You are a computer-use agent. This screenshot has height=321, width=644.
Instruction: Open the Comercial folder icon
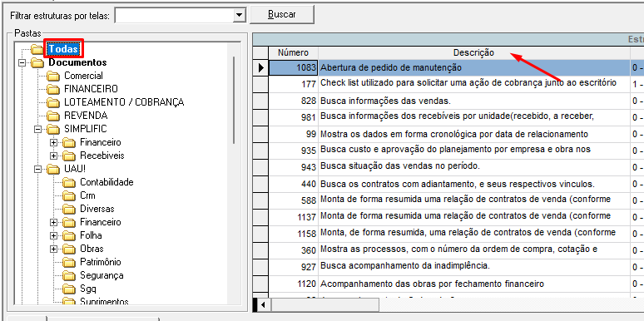pos(53,77)
